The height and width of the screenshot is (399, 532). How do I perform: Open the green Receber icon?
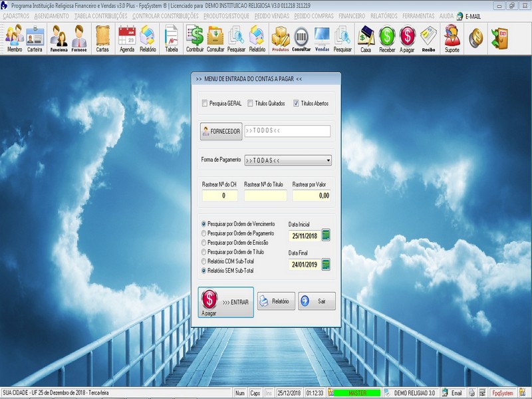(x=387, y=39)
